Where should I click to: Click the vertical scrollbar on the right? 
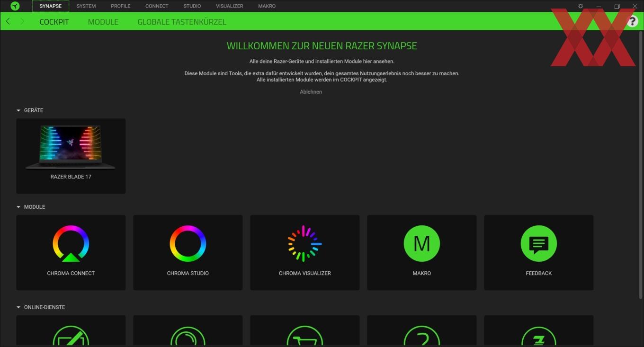pos(641,165)
